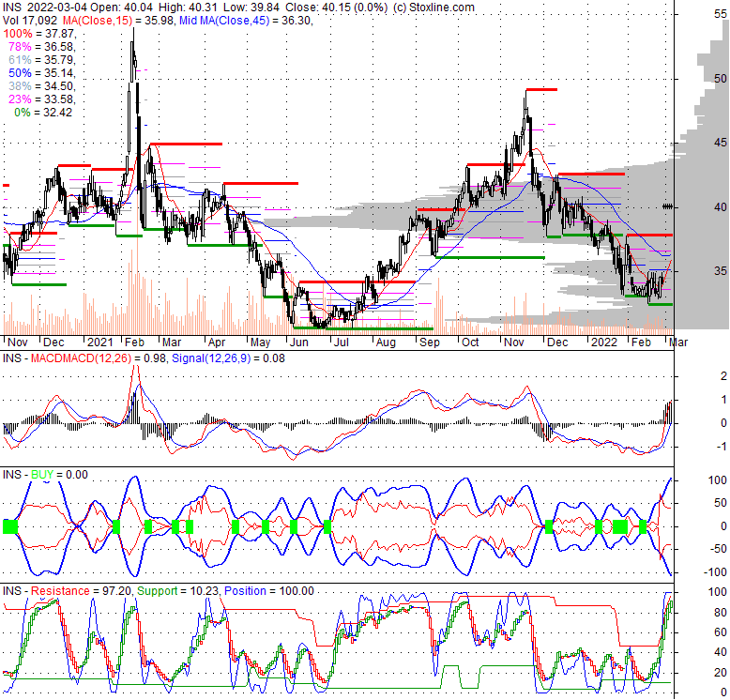Click the 'Jul' month label on time axis
Screen dimensions: 730x700
342,342
